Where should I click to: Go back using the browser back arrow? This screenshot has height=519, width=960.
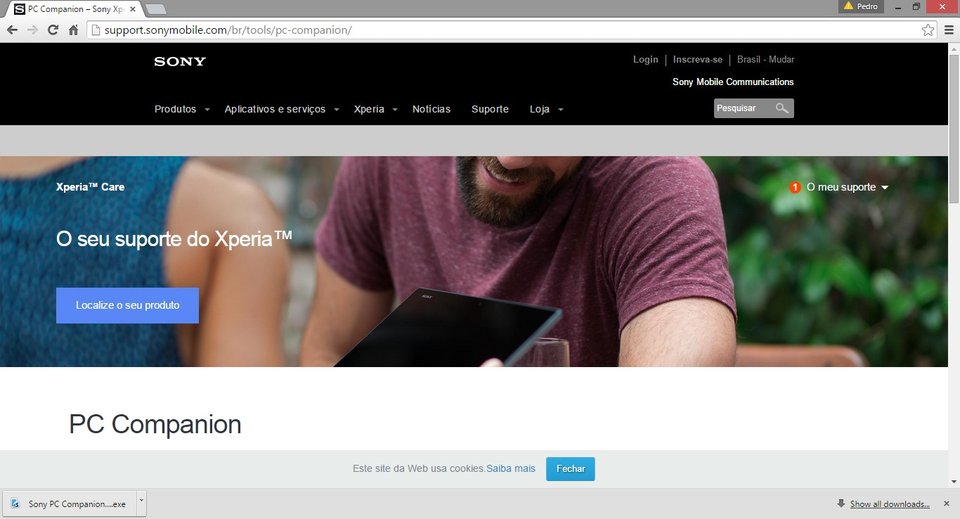point(12,30)
